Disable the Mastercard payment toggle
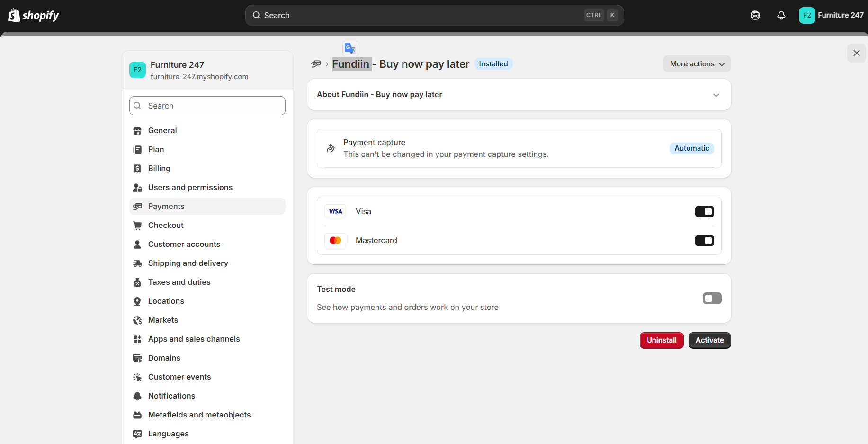Viewport: 868px width, 444px height. [704, 241]
